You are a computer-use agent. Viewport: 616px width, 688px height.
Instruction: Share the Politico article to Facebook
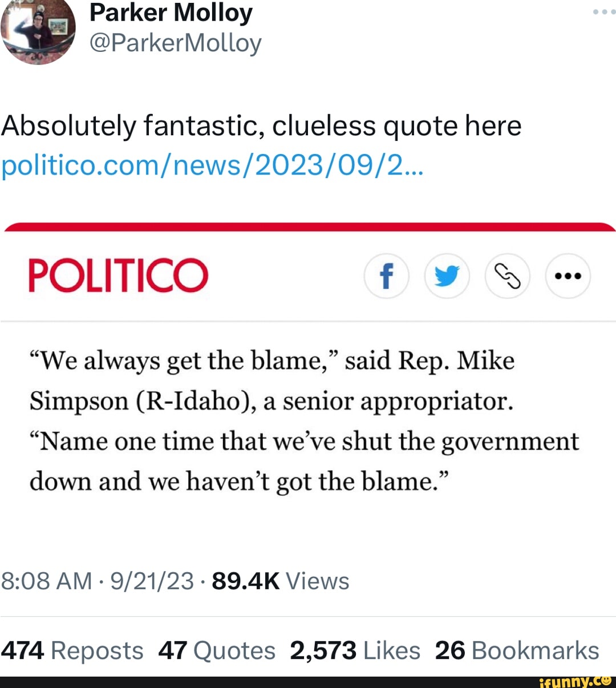[387, 276]
